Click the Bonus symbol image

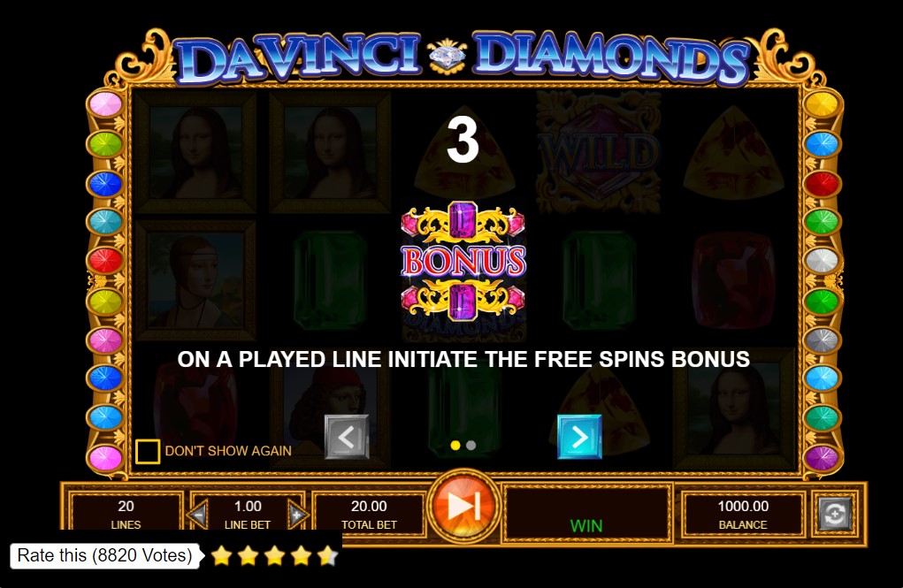tap(463, 269)
